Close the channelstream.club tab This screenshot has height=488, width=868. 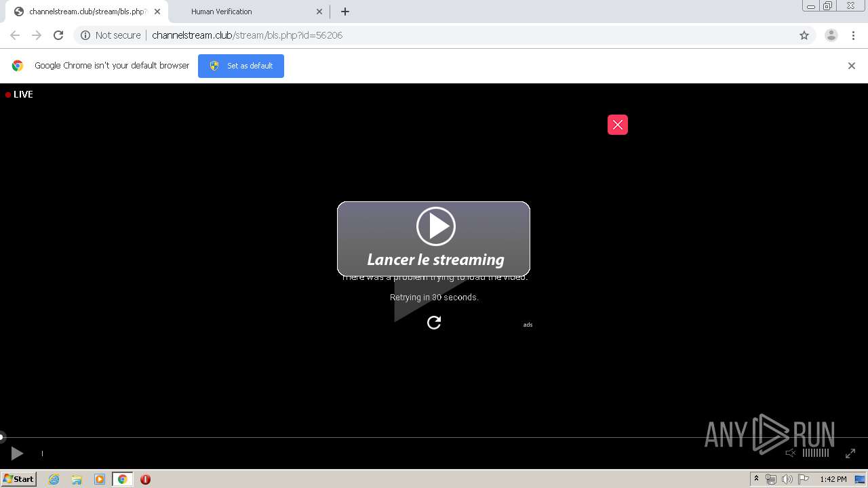tap(157, 12)
